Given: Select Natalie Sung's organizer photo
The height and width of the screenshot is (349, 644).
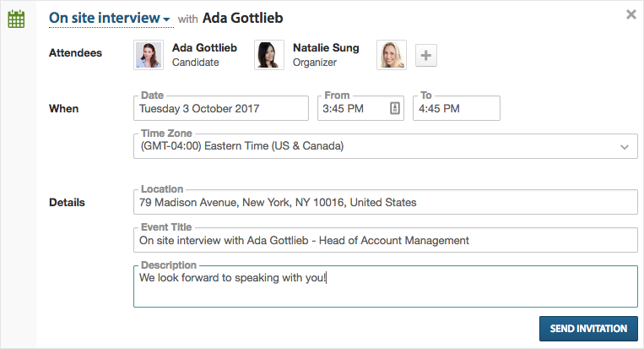Looking at the screenshot, I should tap(269, 55).
